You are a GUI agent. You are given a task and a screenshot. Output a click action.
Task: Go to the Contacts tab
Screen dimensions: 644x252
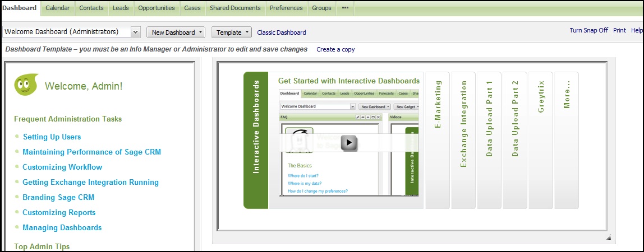(91, 8)
